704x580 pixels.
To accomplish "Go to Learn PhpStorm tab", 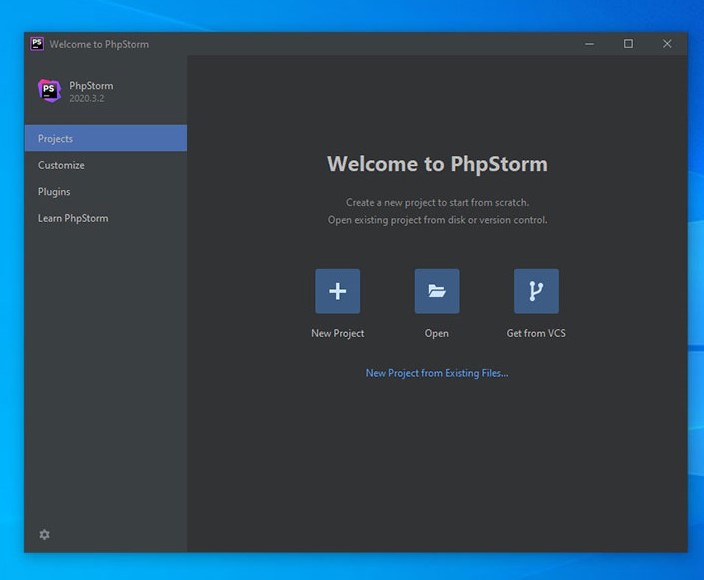I will (x=106, y=218).
